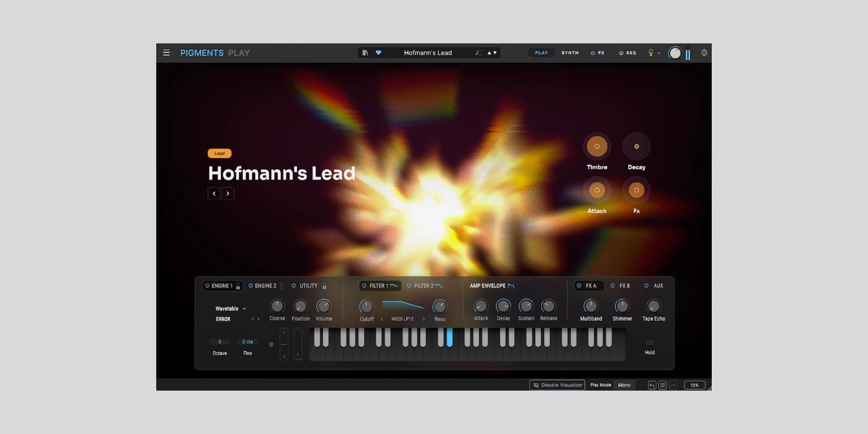Click the envelope Attack knob
This screenshot has width=868, height=434.
[480, 306]
